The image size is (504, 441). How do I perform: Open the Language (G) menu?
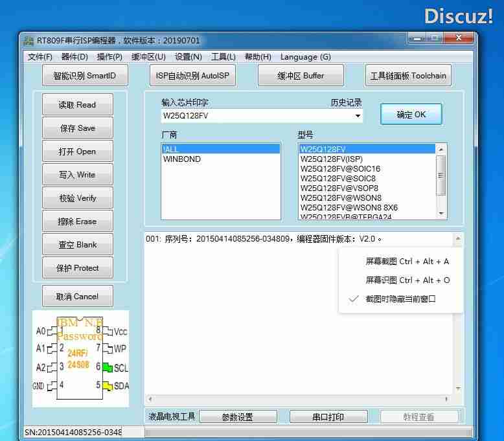pyautogui.click(x=305, y=57)
